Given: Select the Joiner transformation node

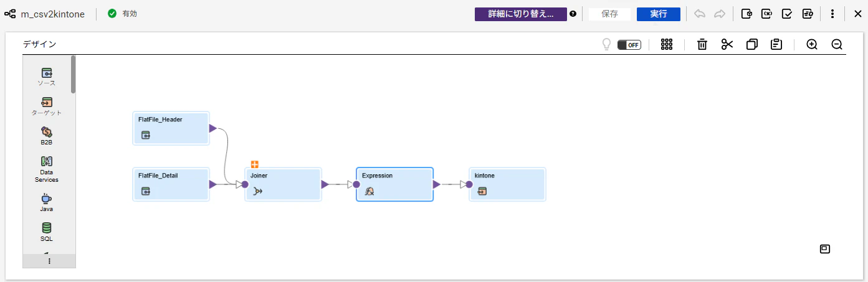Looking at the screenshot, I should pos(283,184).
